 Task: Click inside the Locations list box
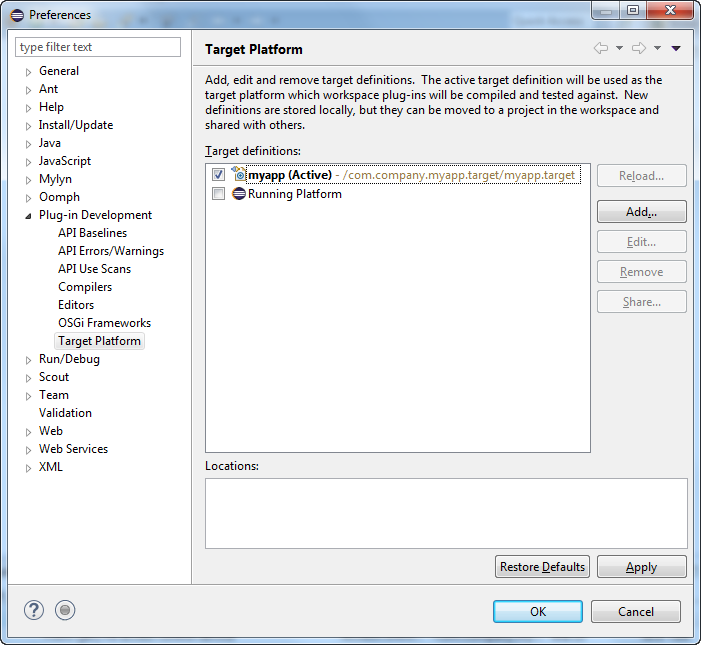446,514
